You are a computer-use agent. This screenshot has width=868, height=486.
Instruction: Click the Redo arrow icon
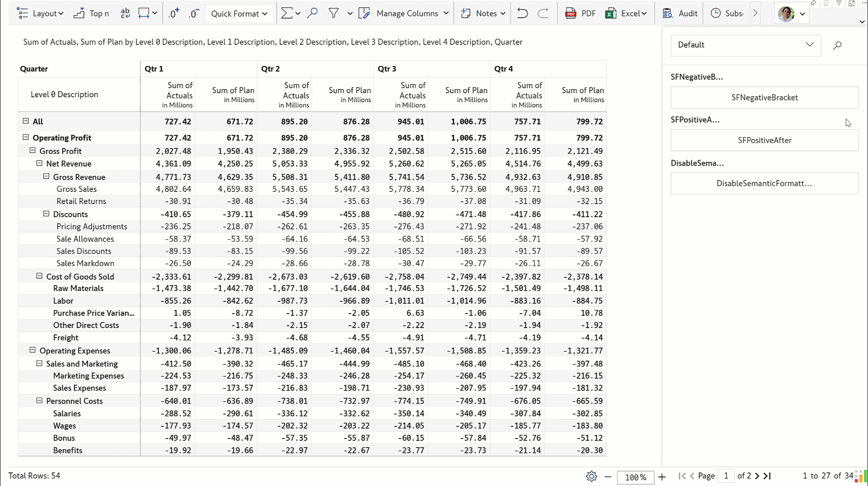[543, 14]
